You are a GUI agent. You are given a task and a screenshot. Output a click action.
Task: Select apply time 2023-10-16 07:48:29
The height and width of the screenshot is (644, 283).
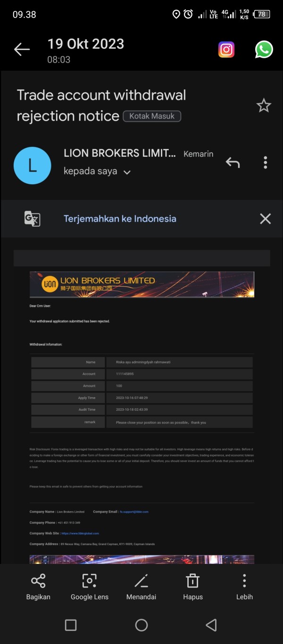(x=132, y=398)
